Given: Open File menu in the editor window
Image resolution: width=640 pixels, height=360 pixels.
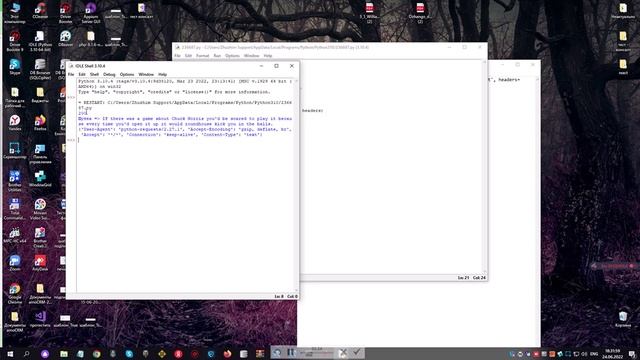Looking at the screenshot, I should click(178, 56).
